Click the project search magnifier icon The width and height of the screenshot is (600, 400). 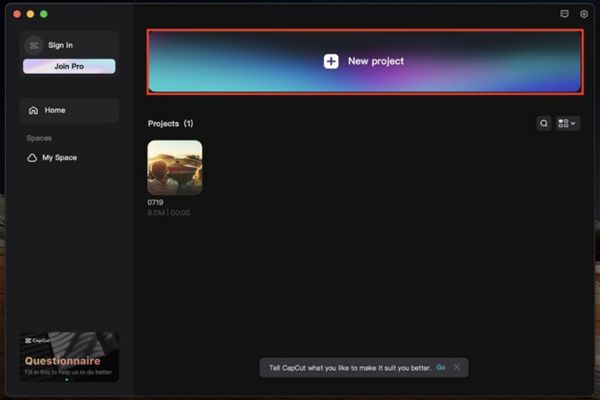[x=544, y=123]
